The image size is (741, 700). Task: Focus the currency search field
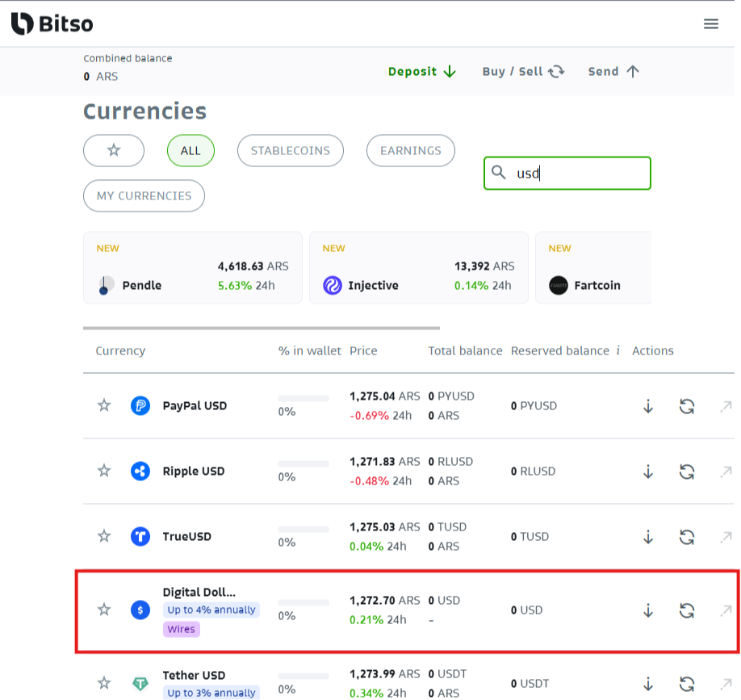tap(567, 173)
